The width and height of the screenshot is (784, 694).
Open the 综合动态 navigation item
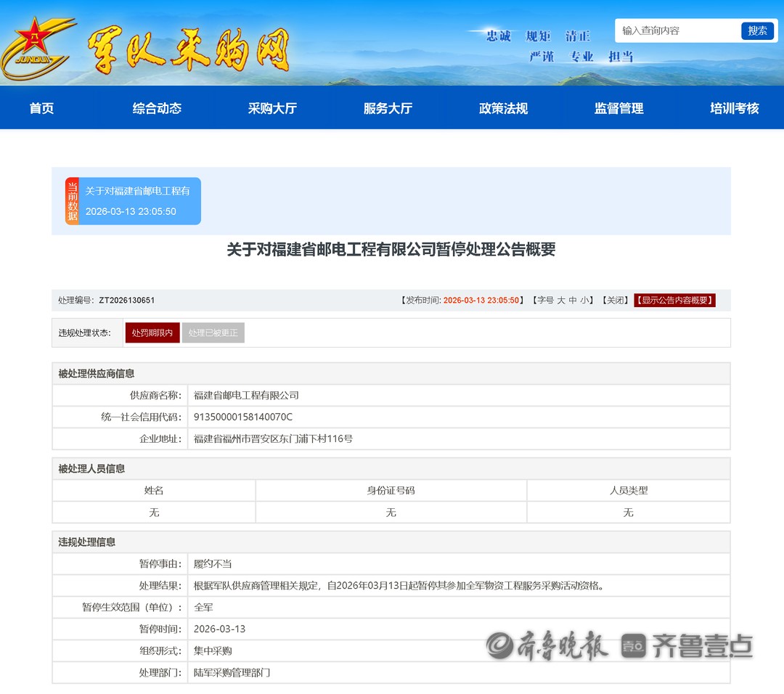point(157,108)
